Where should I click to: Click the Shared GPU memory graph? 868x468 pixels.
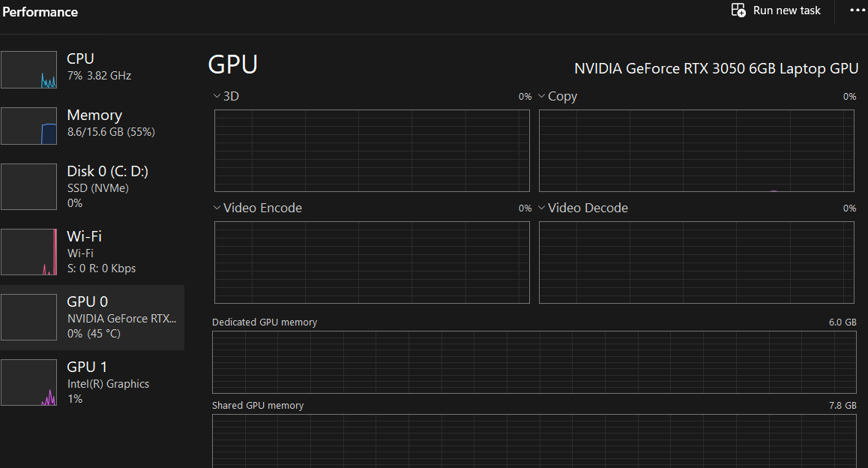click(x=534, y=441)
